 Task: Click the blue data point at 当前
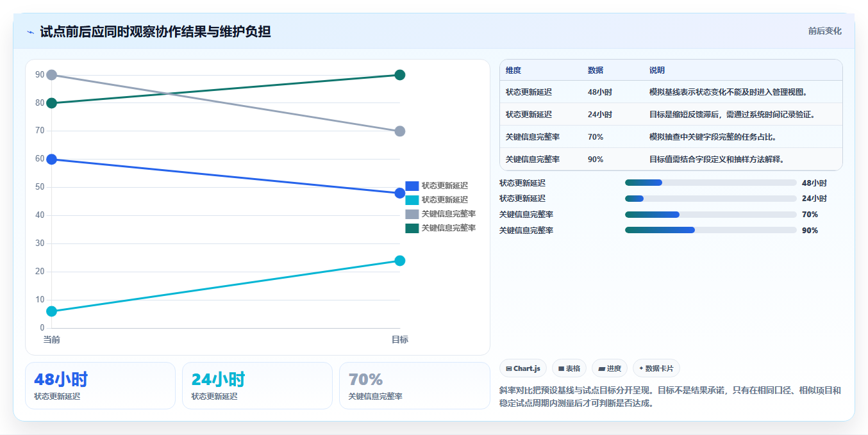point(52,159)
